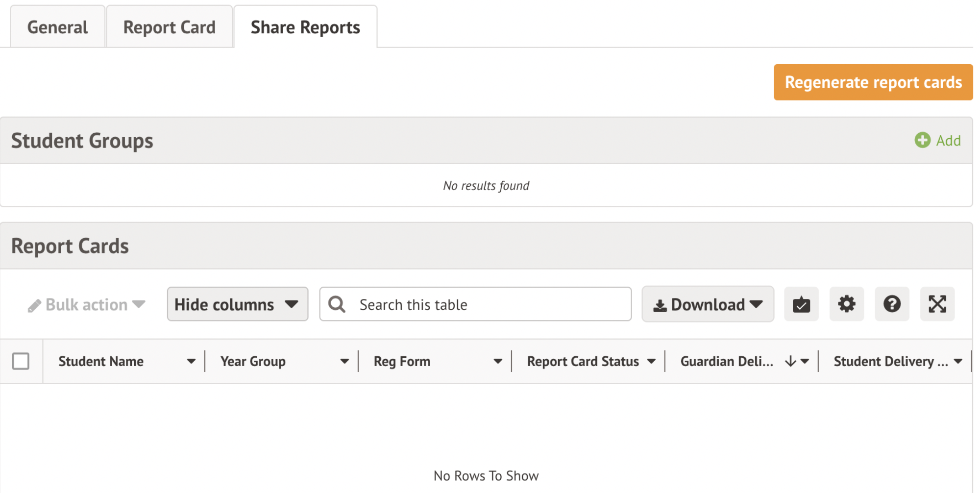Open the Download dropdown menu
980x493 pixels.
coord(708,304)
